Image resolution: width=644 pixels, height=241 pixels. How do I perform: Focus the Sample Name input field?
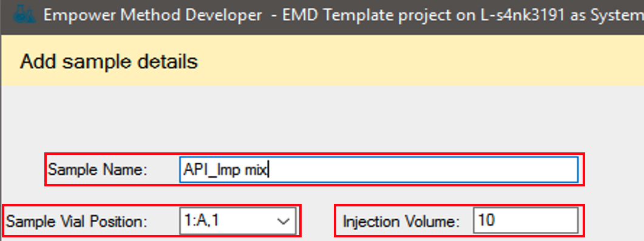(x=379, y=169)
